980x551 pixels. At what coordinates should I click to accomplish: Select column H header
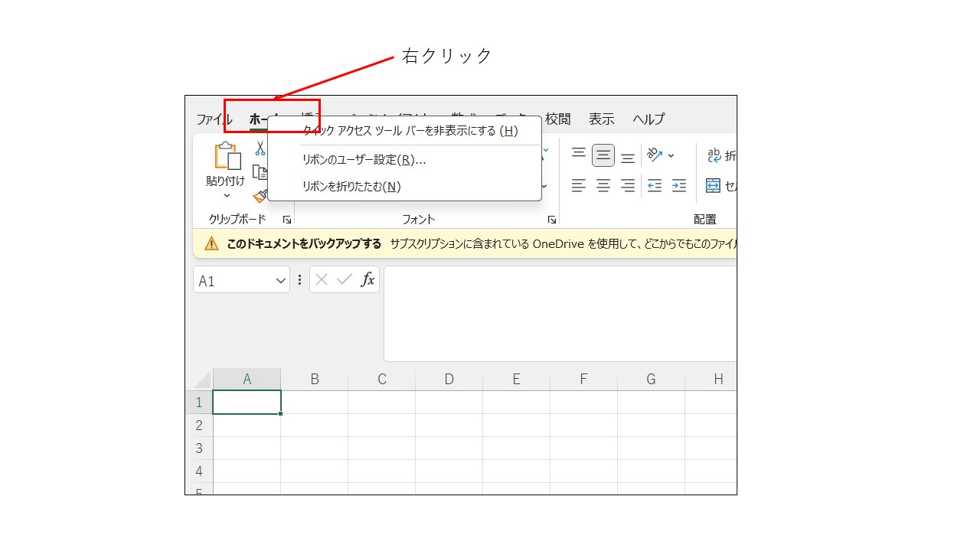coord(711,380)
